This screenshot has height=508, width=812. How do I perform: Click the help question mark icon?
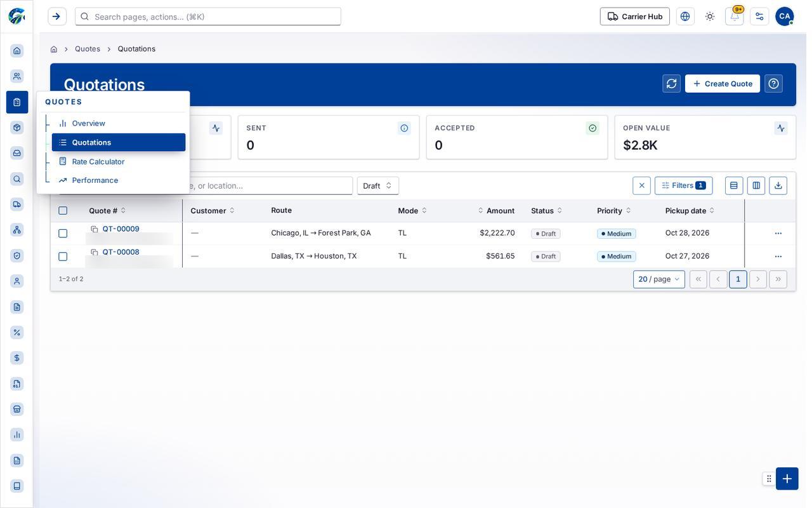pyautogui.click(x=774, y=84)
